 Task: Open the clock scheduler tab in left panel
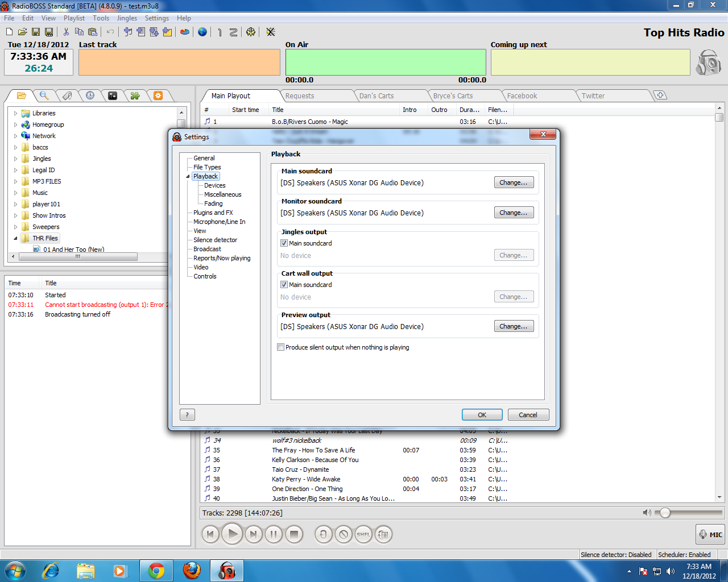90,95
